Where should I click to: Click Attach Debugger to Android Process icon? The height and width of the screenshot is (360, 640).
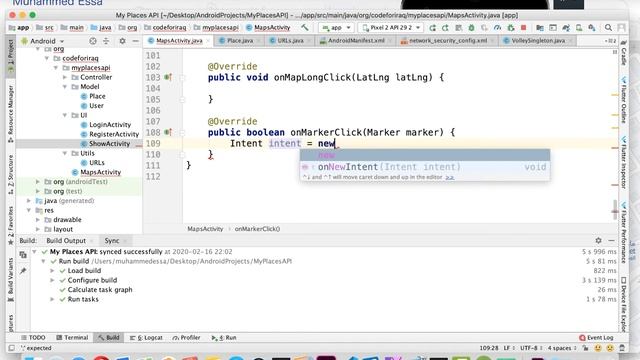[x=510, y=28]
